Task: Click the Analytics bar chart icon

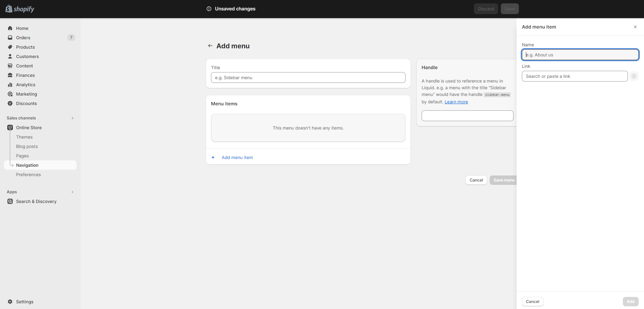Action: [10, 85]
